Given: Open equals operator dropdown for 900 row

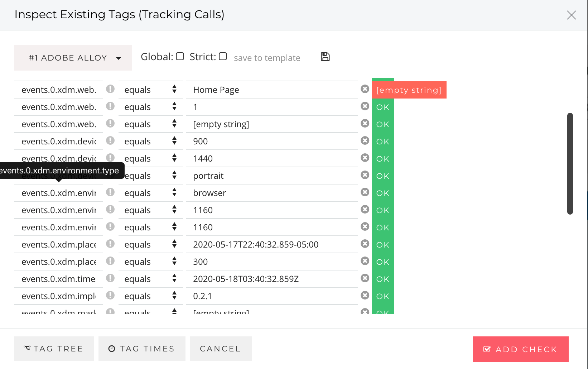Looking at the screenshot, I should [x=151, y=141].
